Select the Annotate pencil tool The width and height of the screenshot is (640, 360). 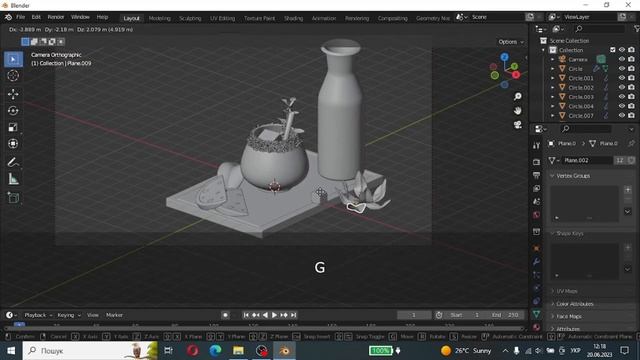(x=13, y=162)
